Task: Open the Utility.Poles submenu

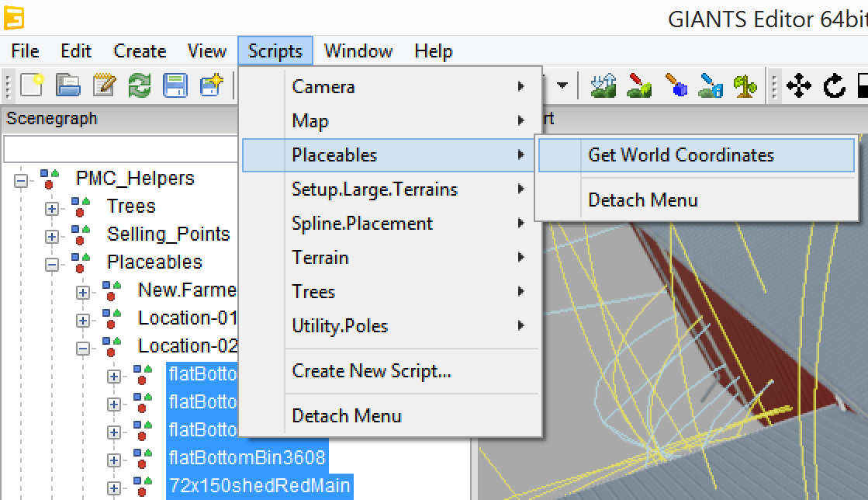Action: point(391,326)
